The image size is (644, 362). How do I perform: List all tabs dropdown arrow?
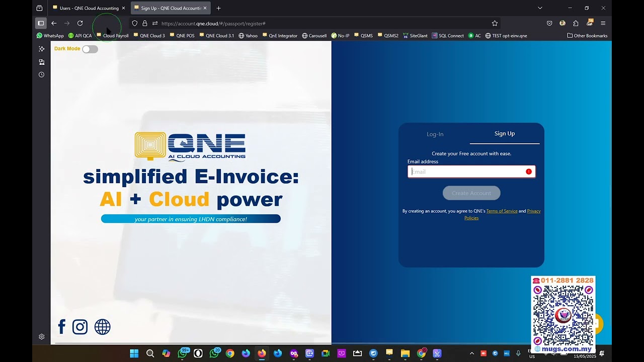pyautogui.click(x=540, y=8)
